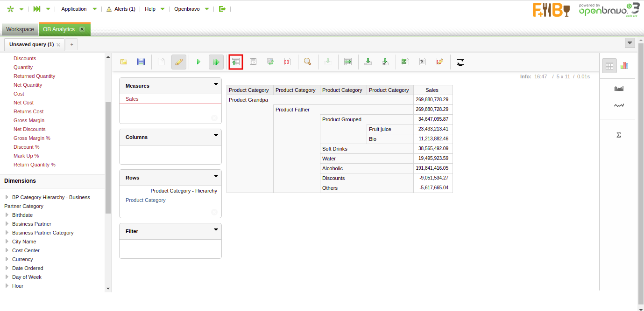Open the Measures panel dropdown arrow
The height and width of the screenshot is (311, 644).
click(x=216, y=84)
